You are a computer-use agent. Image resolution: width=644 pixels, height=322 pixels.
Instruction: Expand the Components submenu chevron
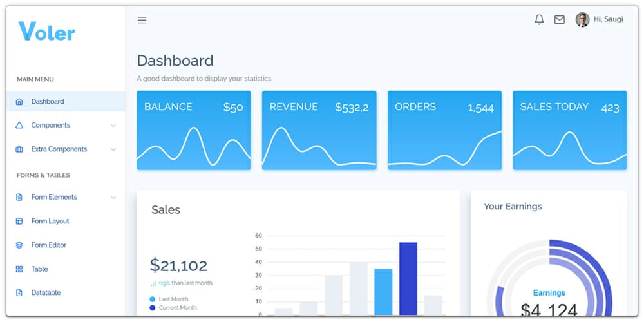click(113, 126)
